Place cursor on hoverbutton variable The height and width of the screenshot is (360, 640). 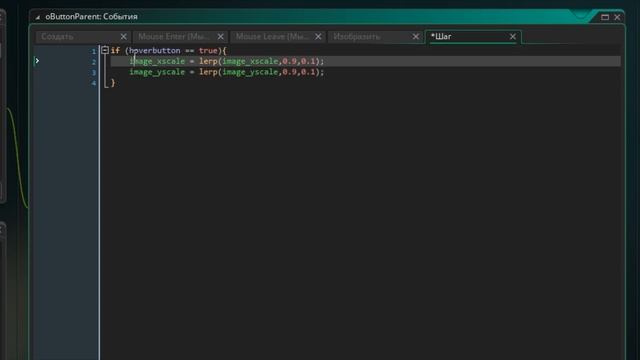click(x=155, y=51)
